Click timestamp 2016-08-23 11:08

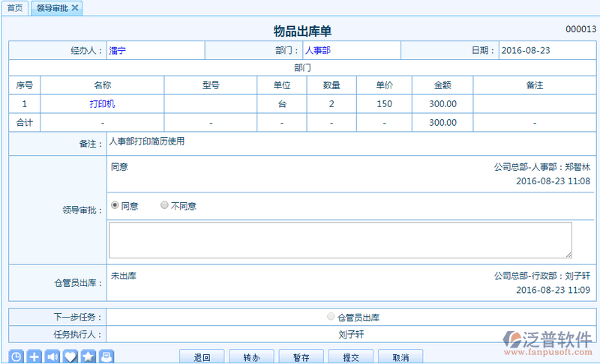(553, 181)
